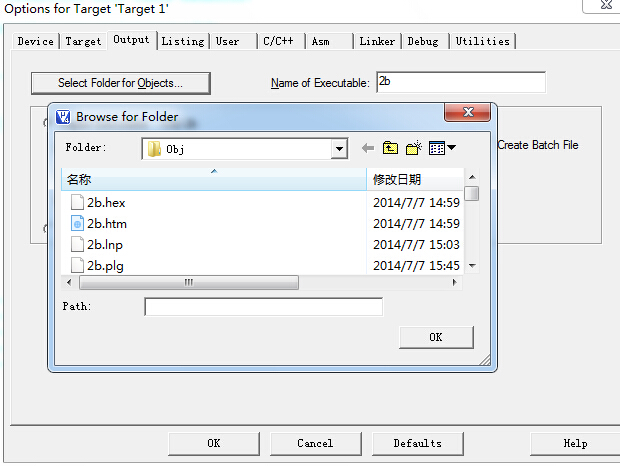The height and width of the screenshot is (466, 620).
Task: Click the back arrow navigation icon
Action: pyautogui.click(x=368, y=148)
